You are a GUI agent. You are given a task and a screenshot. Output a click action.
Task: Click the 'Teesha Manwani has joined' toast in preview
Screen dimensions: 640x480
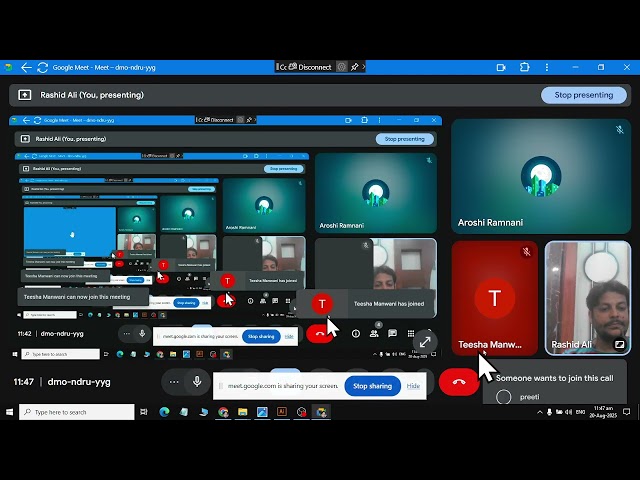pyautogui.click(x=367, y=304)
